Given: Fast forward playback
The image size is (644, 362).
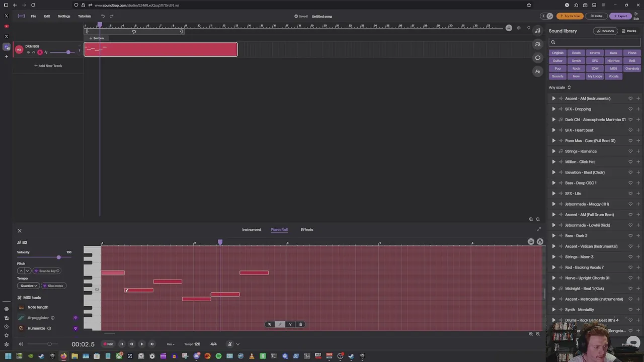Looking at the screenshot, I should tap(152, 344).
